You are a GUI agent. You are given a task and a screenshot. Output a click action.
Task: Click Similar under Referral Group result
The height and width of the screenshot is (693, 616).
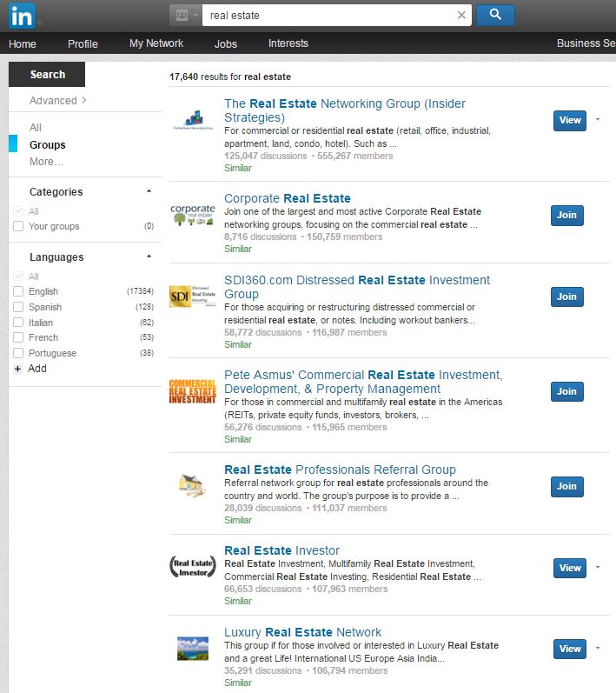(x=237, y=520)
